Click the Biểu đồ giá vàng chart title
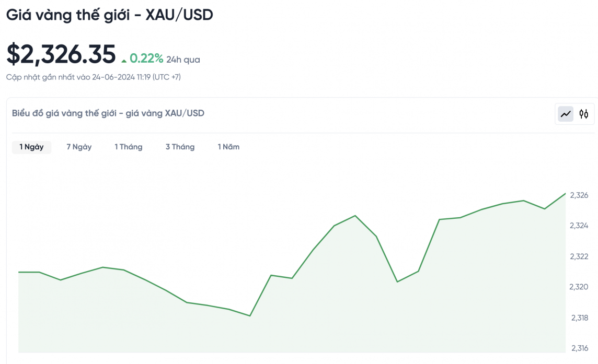 tap(108, 113)
